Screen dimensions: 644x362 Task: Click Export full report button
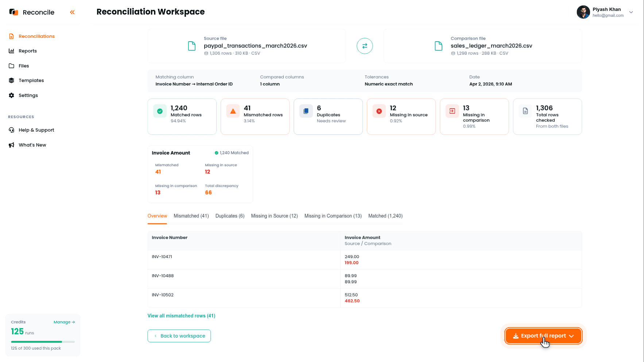point(543,336)
